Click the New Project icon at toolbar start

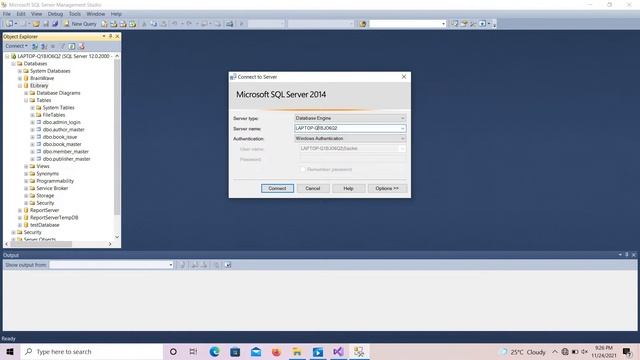click(x=10, y=24)
